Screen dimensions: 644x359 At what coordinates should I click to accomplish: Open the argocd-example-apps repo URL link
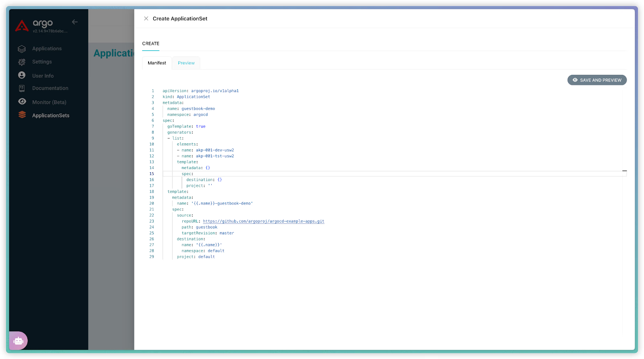(264, 221)
